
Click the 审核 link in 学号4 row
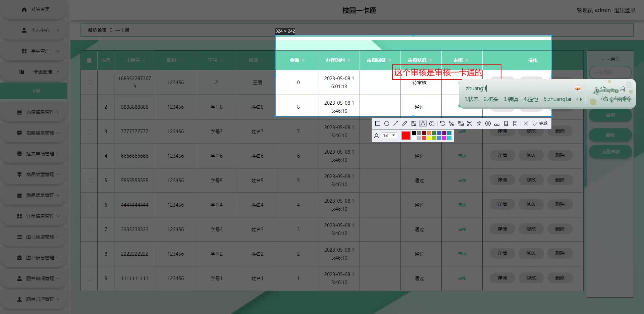[x=462, y=205]
